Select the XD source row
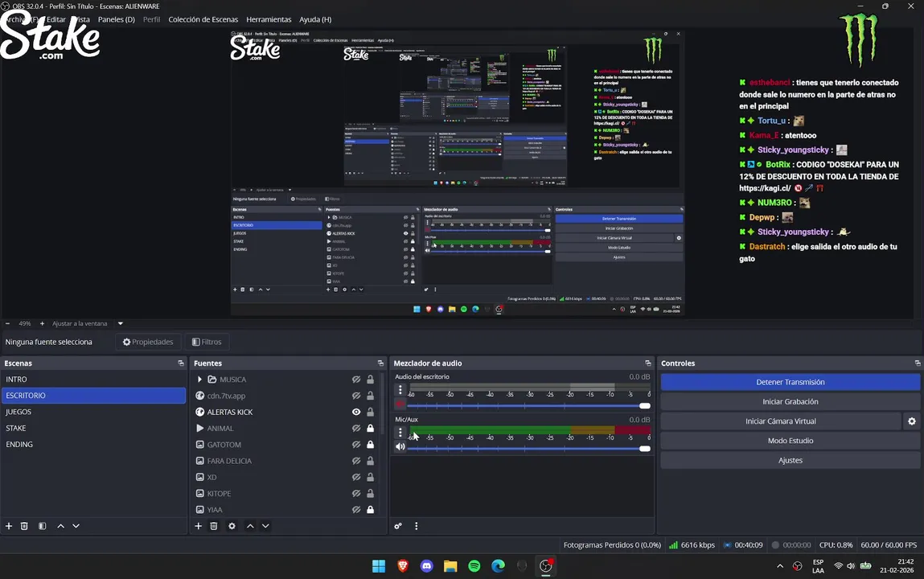Screen dimensions: 924x579 (285, 477)
